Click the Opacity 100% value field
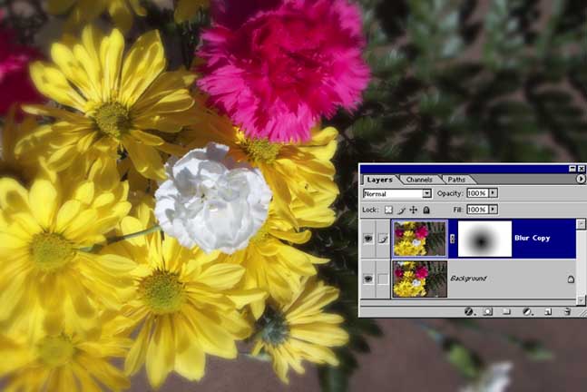This screenshot has height=392, width=587. tap(477, 193)
